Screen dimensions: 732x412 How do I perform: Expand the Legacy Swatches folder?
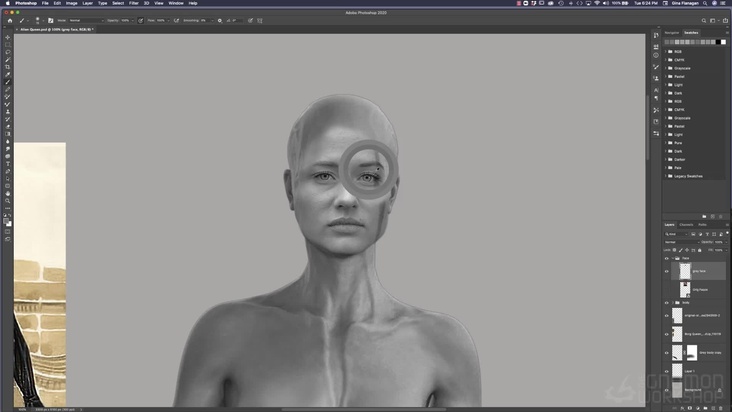tap(666, 176)
